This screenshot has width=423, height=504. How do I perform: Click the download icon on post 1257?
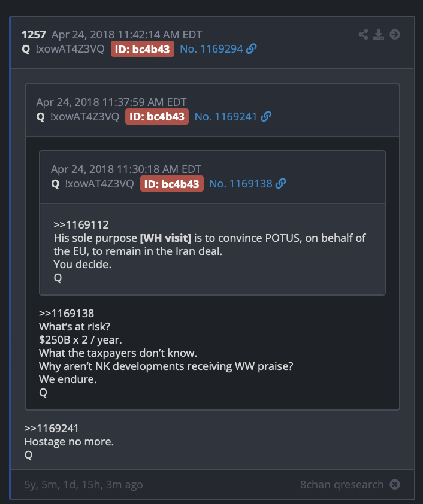379,34
